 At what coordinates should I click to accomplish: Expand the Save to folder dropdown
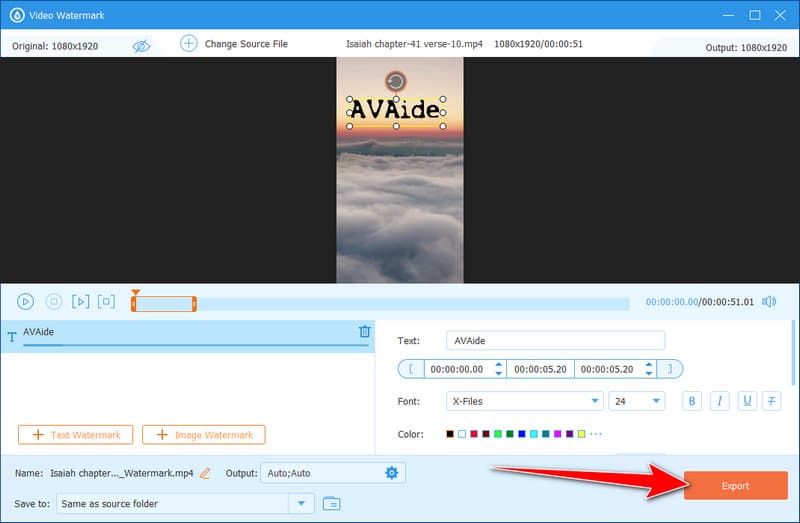[x=301, y=504]
